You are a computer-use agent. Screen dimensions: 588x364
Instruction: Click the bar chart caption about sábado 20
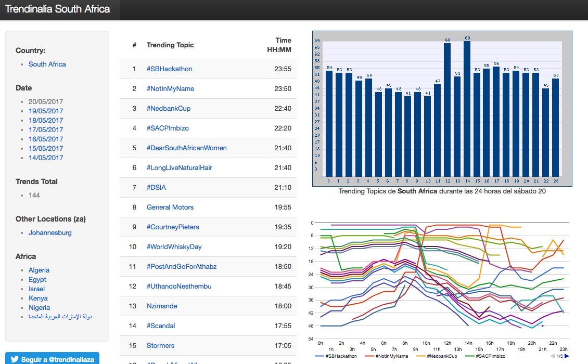442,191
